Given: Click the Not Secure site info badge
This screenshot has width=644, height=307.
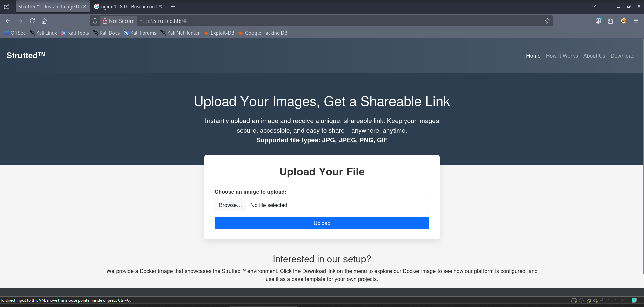Looking at the screenshot, I should [x=119, y=21].
